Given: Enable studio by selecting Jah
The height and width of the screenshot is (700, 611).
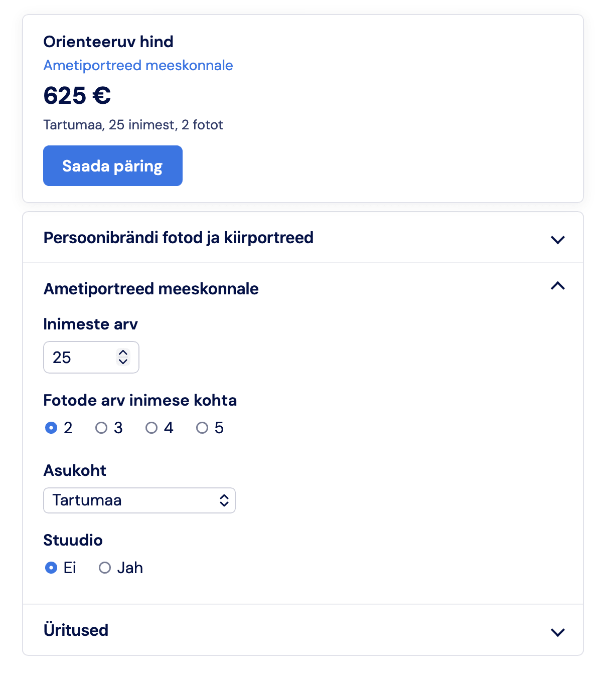Looking at the screenshot, I should (105, 568).
